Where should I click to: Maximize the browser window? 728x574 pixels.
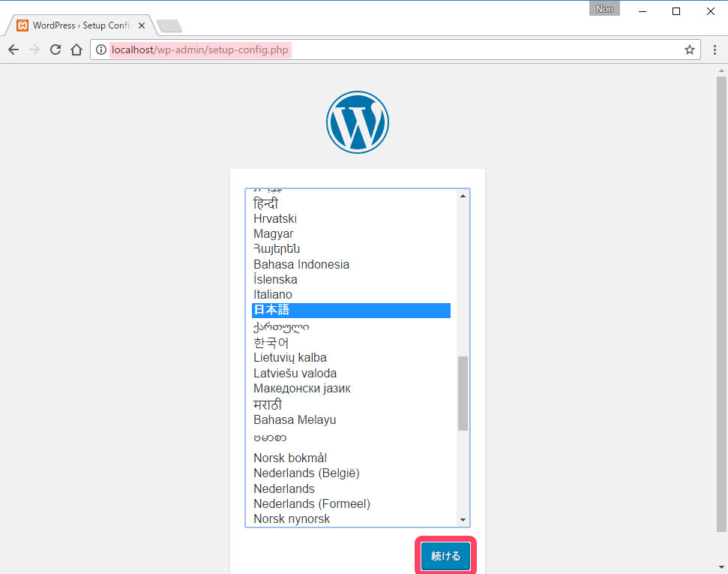tap(676, 11)
